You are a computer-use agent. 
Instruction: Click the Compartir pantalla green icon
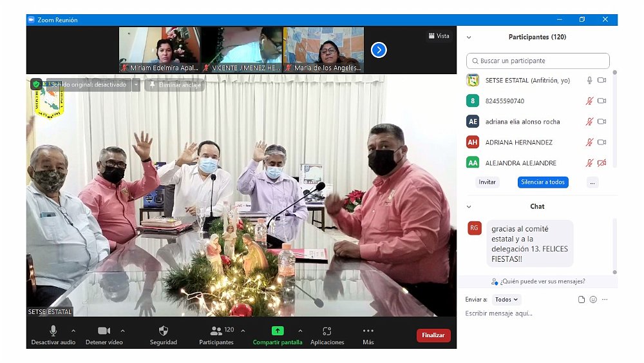(x=278, y=331)
